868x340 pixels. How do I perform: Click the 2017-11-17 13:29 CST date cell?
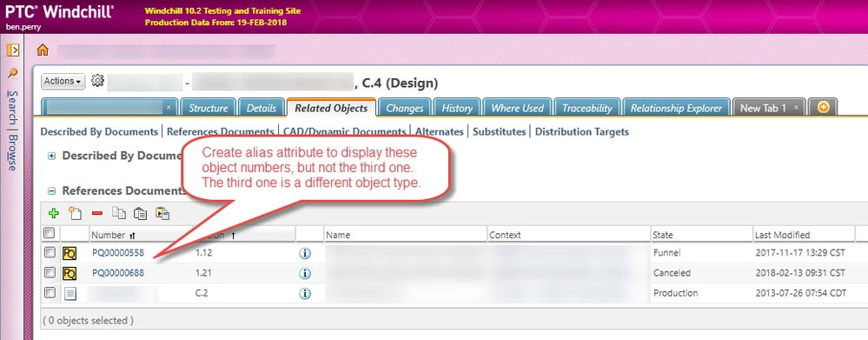800,253
